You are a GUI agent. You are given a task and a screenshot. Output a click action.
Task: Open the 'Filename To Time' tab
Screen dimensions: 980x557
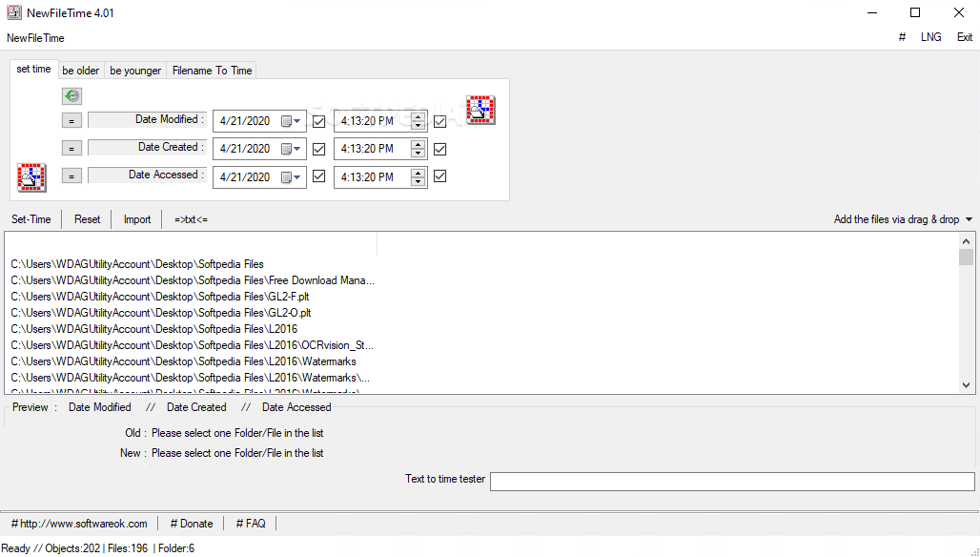212,71
